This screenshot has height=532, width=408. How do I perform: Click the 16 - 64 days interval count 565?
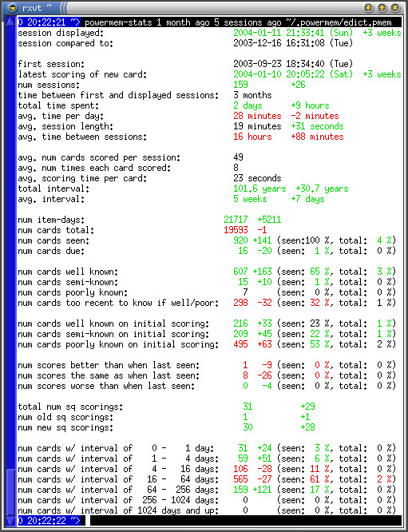240,479
